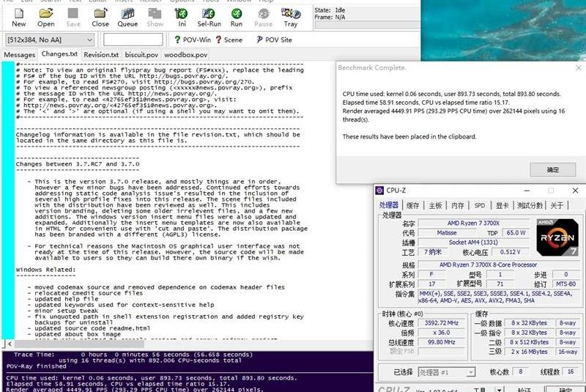Create a new file with New icon
The width and height of the screenshot is (586, 392).
coord(19,18)
